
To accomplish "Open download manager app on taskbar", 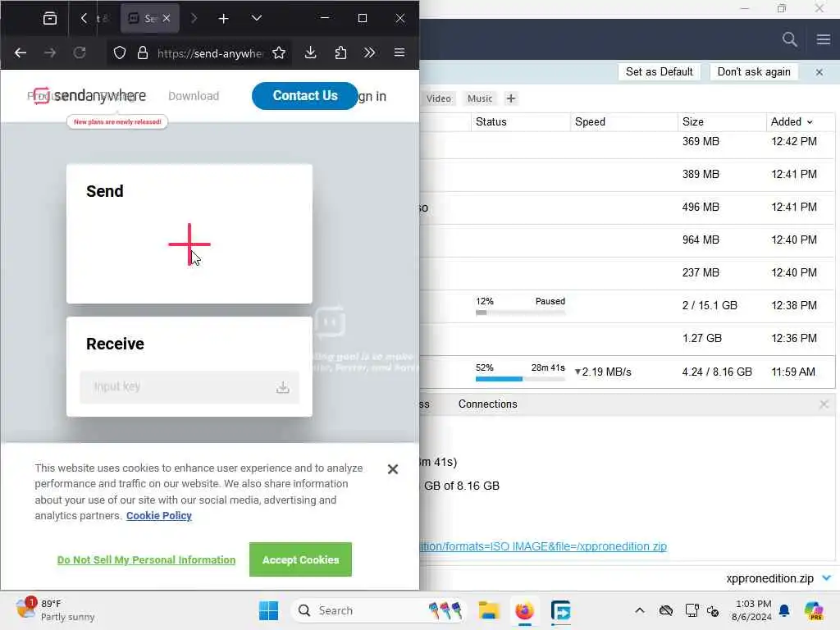I will pyautogui.click(x=561, y=610).
